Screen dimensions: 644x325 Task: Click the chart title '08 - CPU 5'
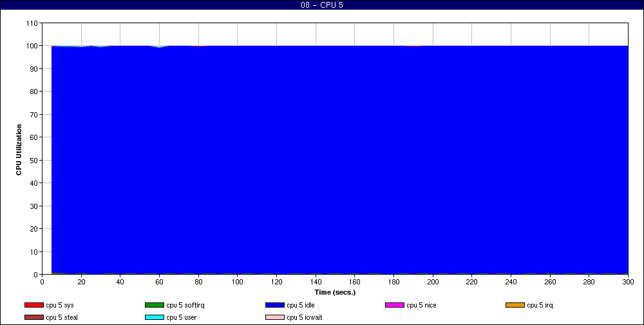pyautogui.click(x=322, y=5)
